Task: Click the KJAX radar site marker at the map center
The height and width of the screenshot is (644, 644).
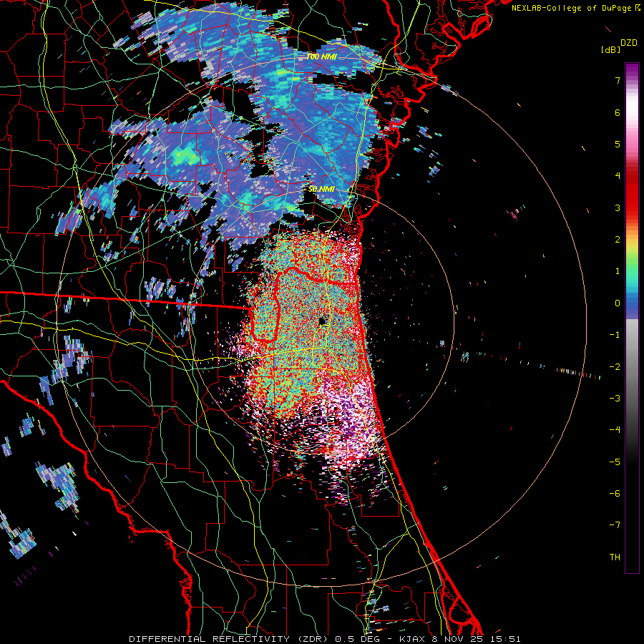Action: point(323,321)
